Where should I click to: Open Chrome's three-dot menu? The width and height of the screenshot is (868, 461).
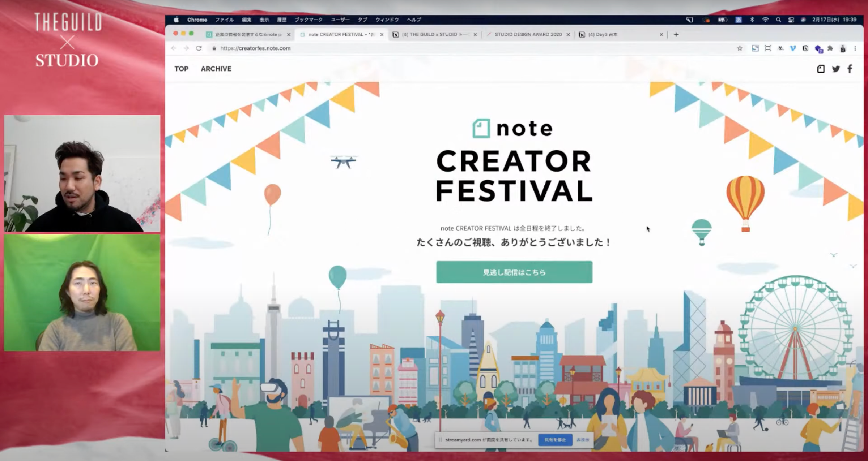click(855, 48)
